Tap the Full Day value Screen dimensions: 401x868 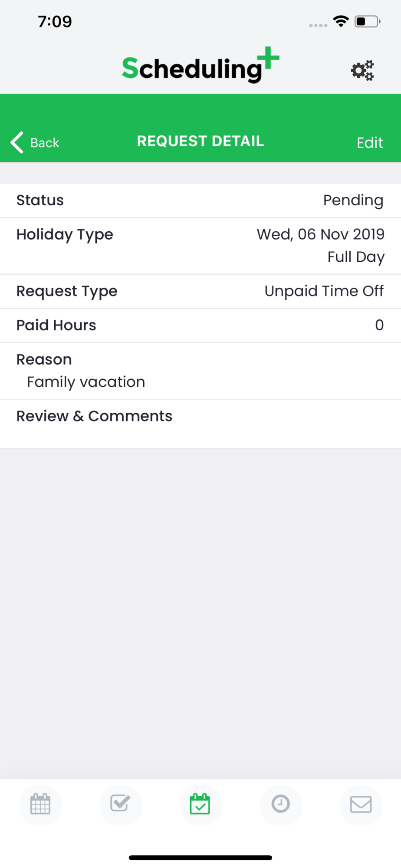coord(356,257)
